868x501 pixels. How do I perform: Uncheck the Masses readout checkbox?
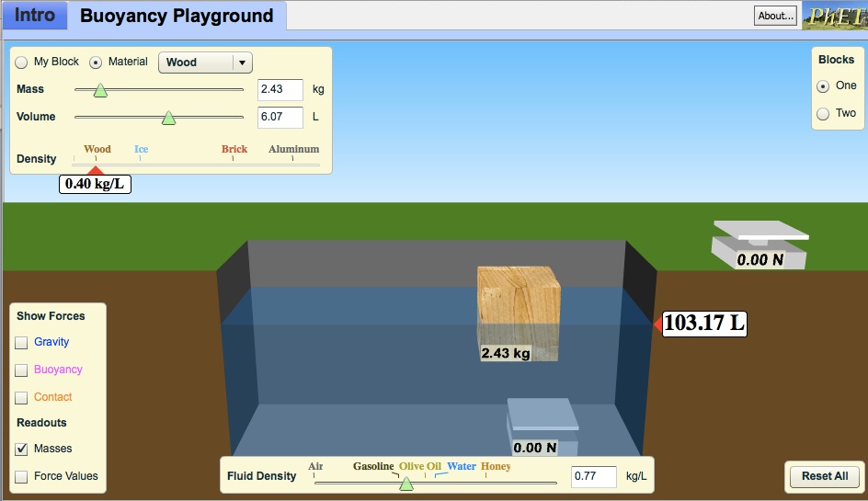[x=21, y=449]
